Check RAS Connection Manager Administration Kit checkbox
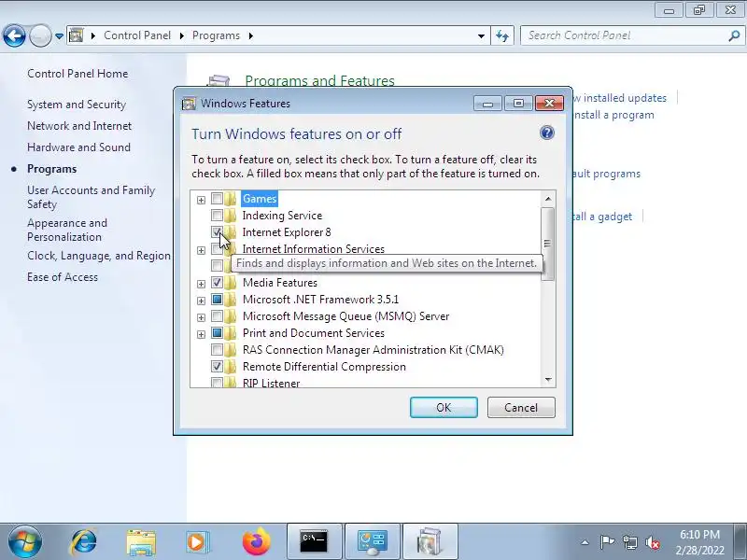Screen dimensions: 747x560 click(x=217, y=350)
